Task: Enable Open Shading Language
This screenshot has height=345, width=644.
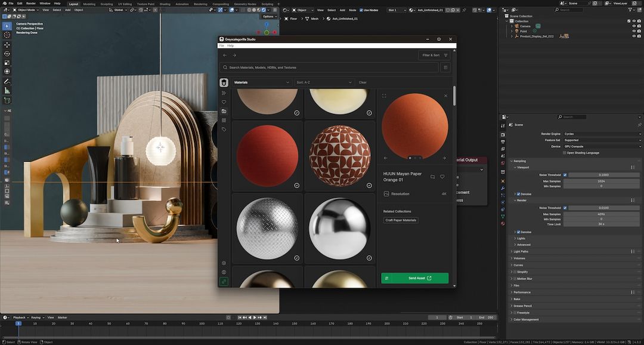Action: 563,153
